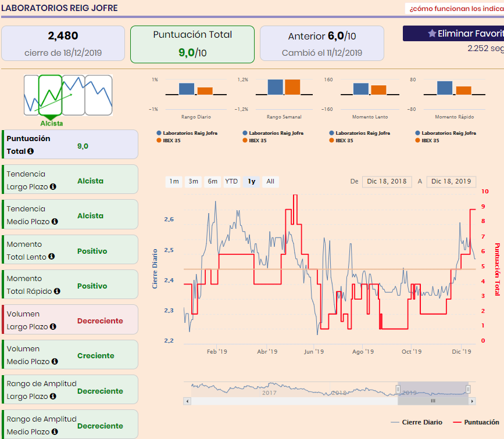Toggle IBEX 35 in Momento Rápido legend
Image resolution: width=504 pixels, height=439 pixels.
[x=427, y=141]
